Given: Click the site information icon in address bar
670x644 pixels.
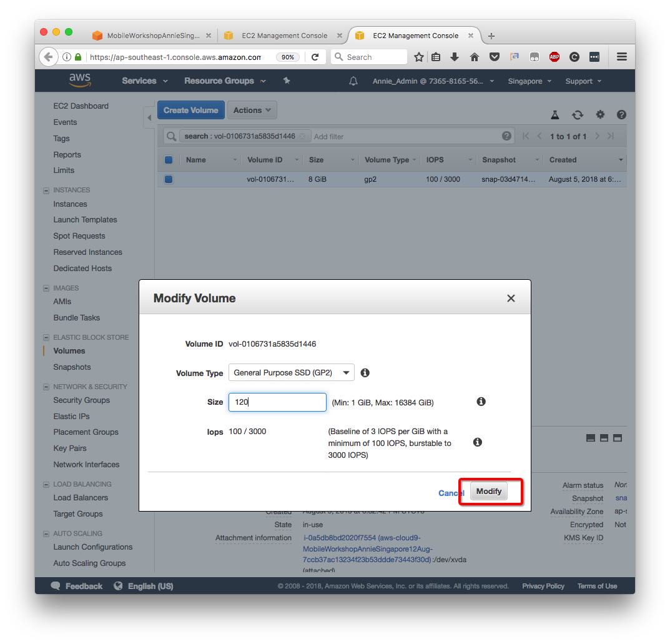Looking at the screenshot, I should pos(67,57).
